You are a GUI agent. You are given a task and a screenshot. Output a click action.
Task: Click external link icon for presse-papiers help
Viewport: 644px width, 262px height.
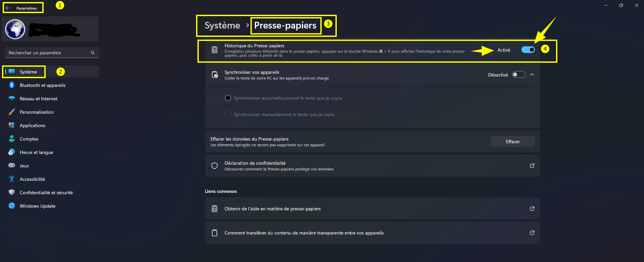(x=532, y=209)
